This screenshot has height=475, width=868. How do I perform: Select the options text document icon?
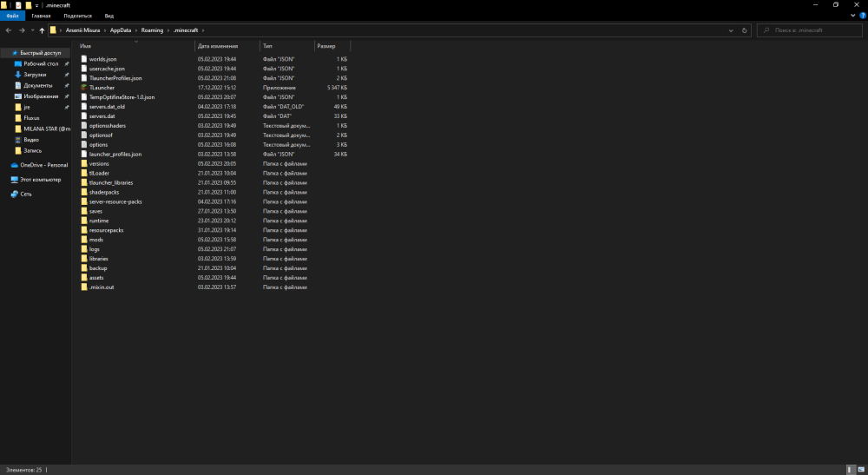click(84, 144)
